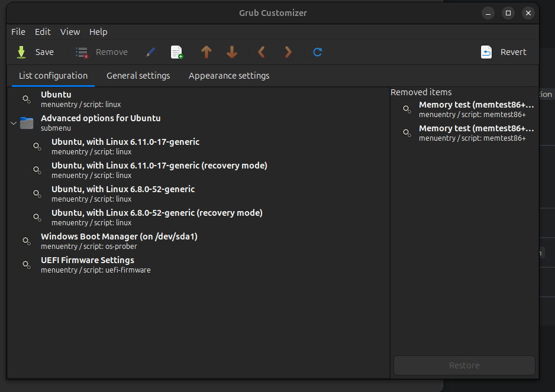Click the gear icon beside Ubuntu entry
Viewport: 555px width, 392px height.
[x=27, y=99]
